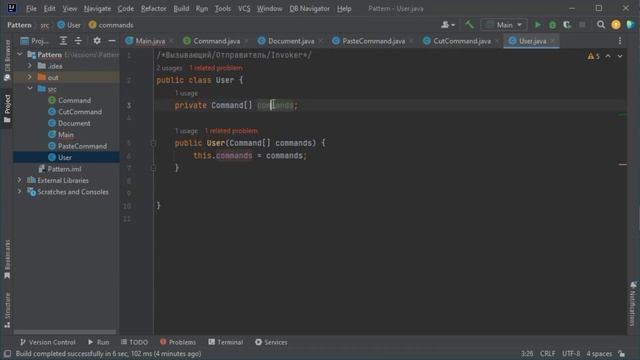Screen dimensions: 640x360
Task: Go to next highlighted error arrow
Action: pyautogui.click(x=620, y=56)
